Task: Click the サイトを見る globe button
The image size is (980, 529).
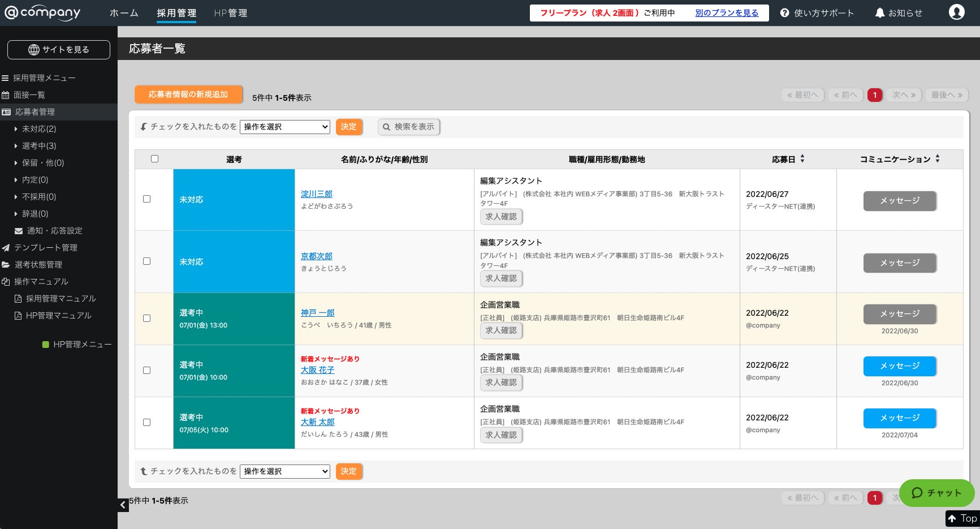Action: tap(59, 50)
